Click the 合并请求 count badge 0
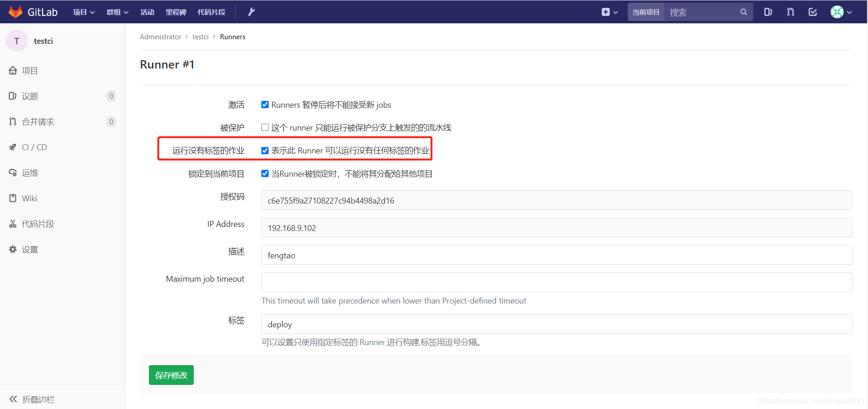This screenshot has width=868, height=409. point(111,121)
